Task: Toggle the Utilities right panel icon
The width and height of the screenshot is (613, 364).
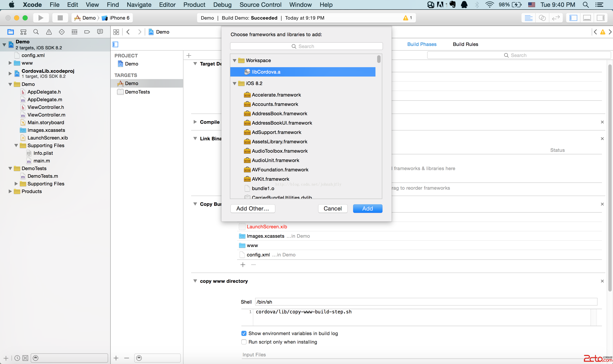Action: click(x=600, y=18)
